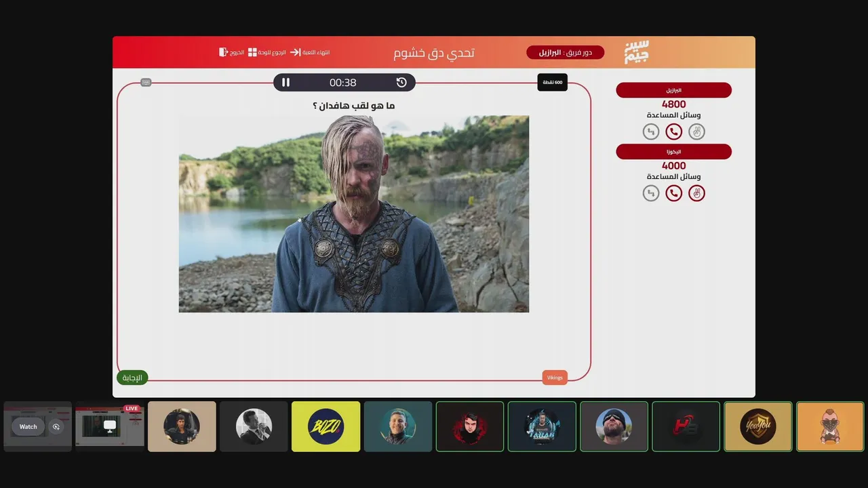Click the Vikings category tag
The width and height of the screenshot is (868, 488).
555,378
